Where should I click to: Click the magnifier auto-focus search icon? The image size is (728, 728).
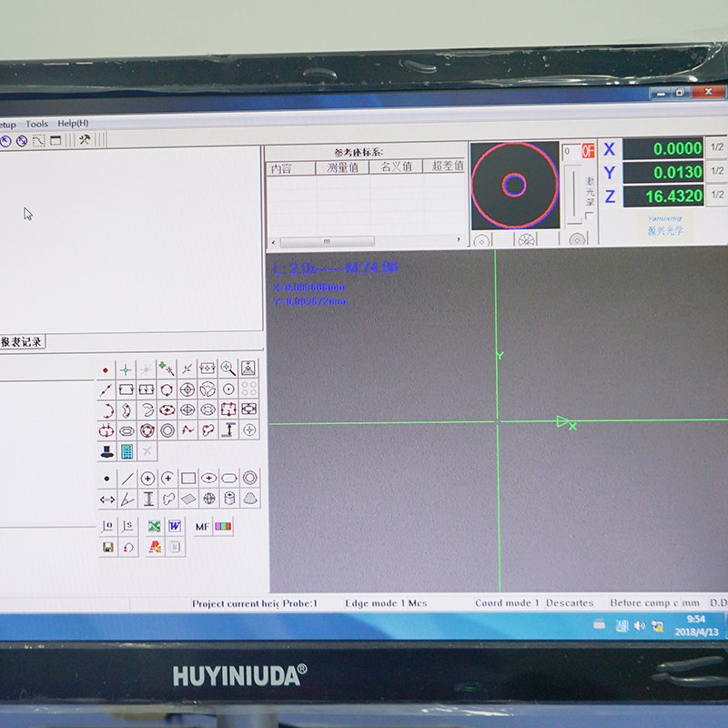click(x=227, y=369)
